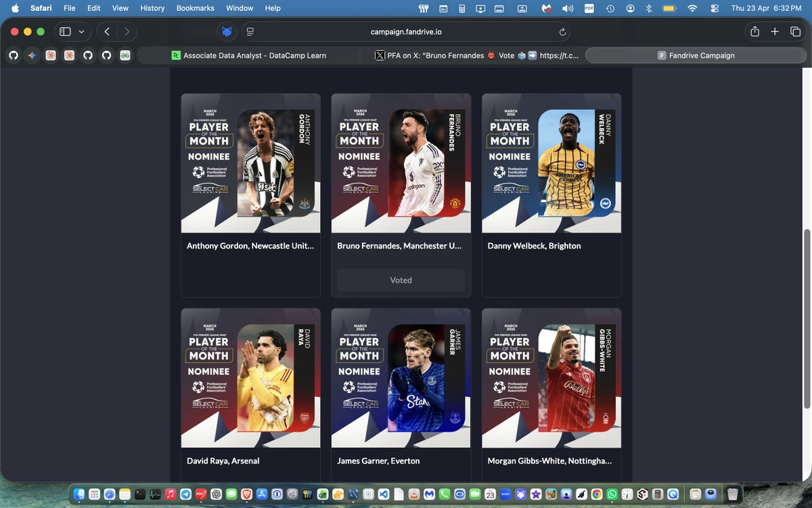Screen dimensions: 812x508
Task: Open the Help menu
Action: pyautogui.click(x=273, y=8)
